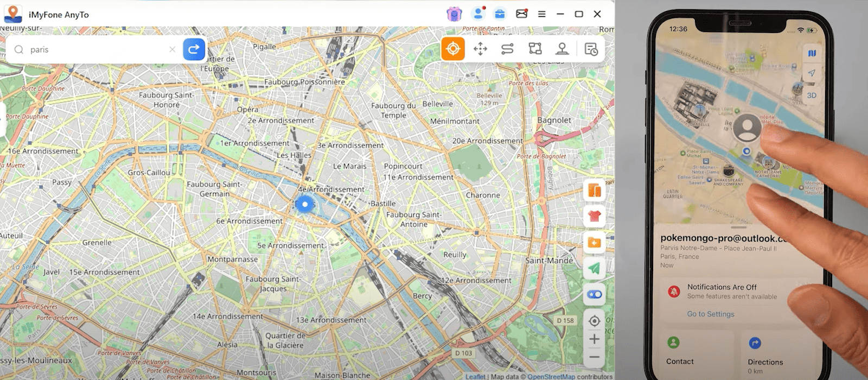Click the Belleville map label
The height and width of the screenshot is (380, 868).
pyautogui.click(x=438, y=104)
